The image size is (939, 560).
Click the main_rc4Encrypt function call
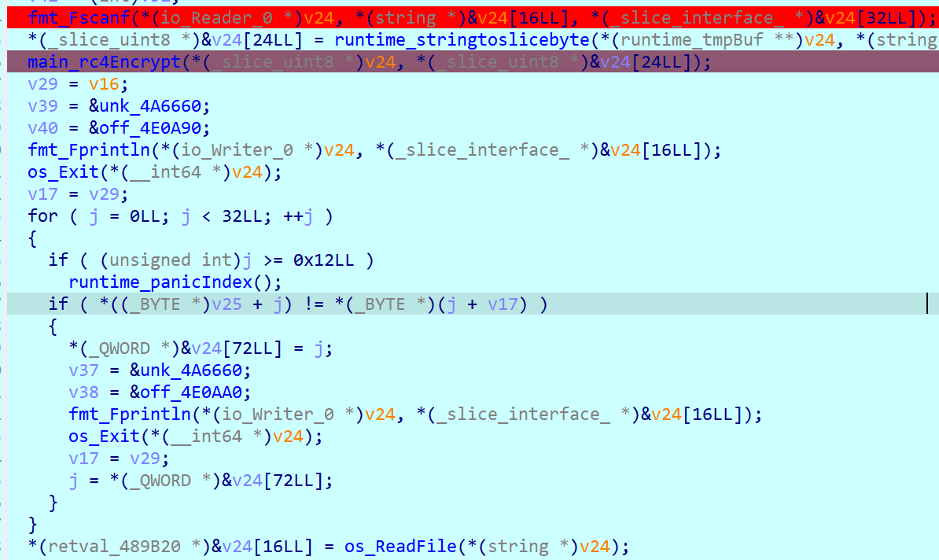98,61
